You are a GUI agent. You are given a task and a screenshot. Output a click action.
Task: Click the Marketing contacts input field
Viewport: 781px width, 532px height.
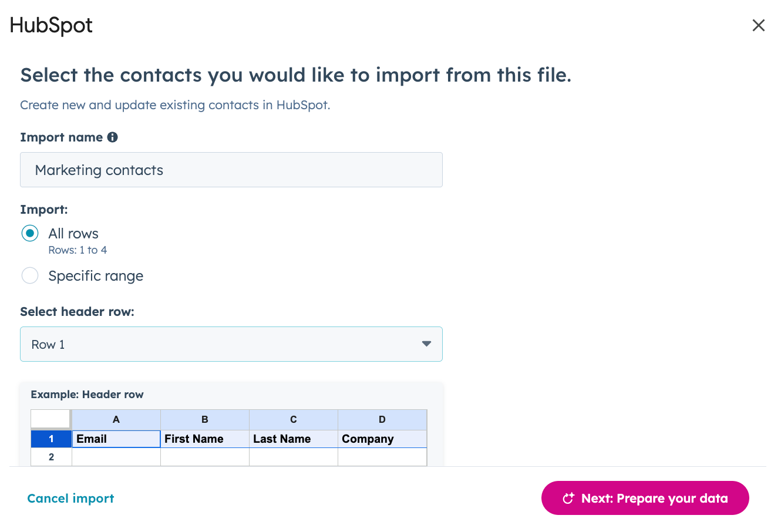click(x=231, y=170)
